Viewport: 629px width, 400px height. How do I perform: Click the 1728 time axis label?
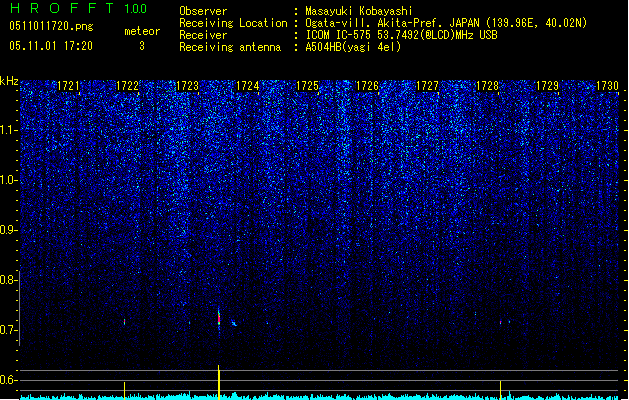pos(487,86)
